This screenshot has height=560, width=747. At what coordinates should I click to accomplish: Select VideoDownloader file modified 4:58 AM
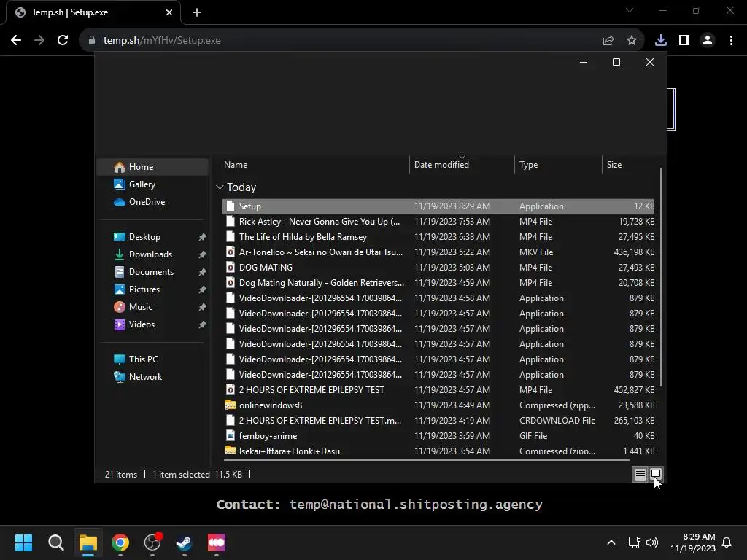[438, 298]
